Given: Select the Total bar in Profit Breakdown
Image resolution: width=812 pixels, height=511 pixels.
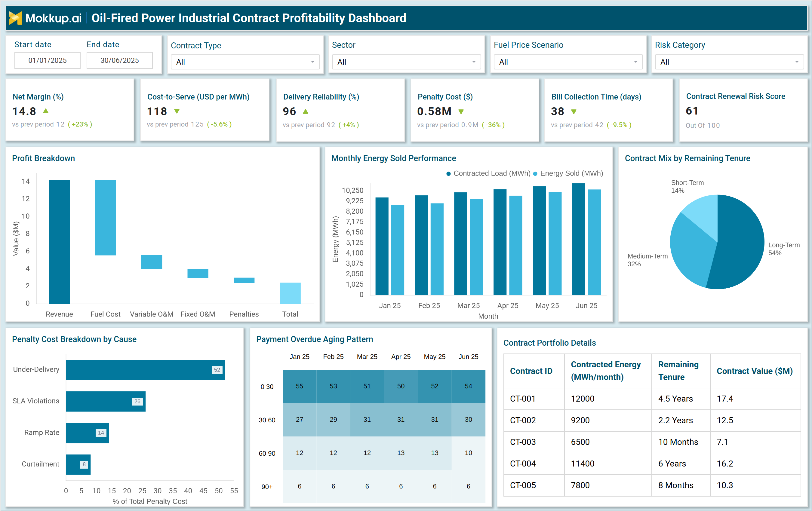Looking at the screenshot, I should tap(290, 293).
